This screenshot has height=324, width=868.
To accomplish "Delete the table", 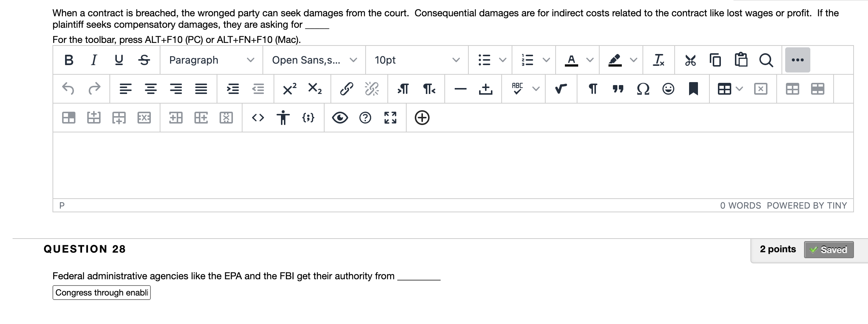I will [x=760, y=89].
